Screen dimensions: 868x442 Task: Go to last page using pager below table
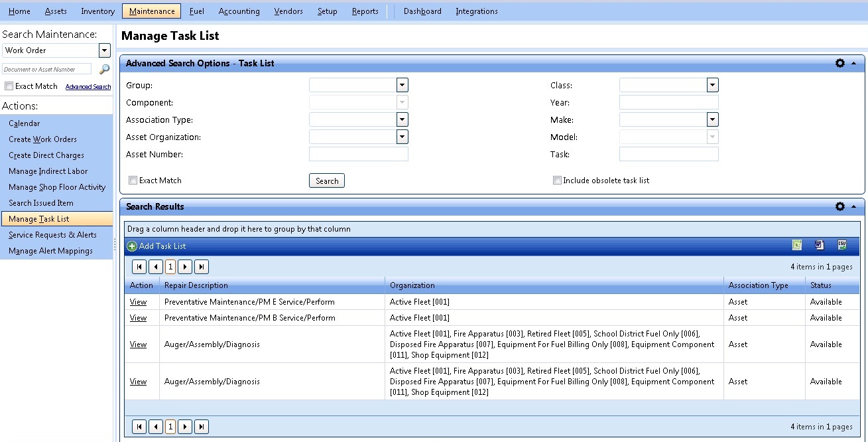(202, 427)
